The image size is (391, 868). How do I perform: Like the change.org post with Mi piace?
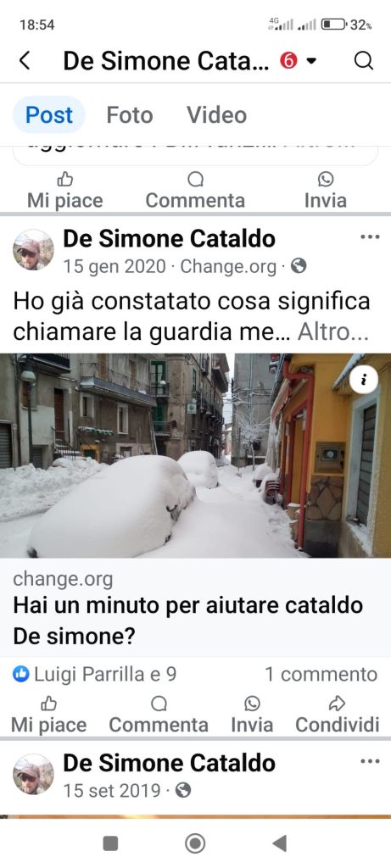pos(48,715)
